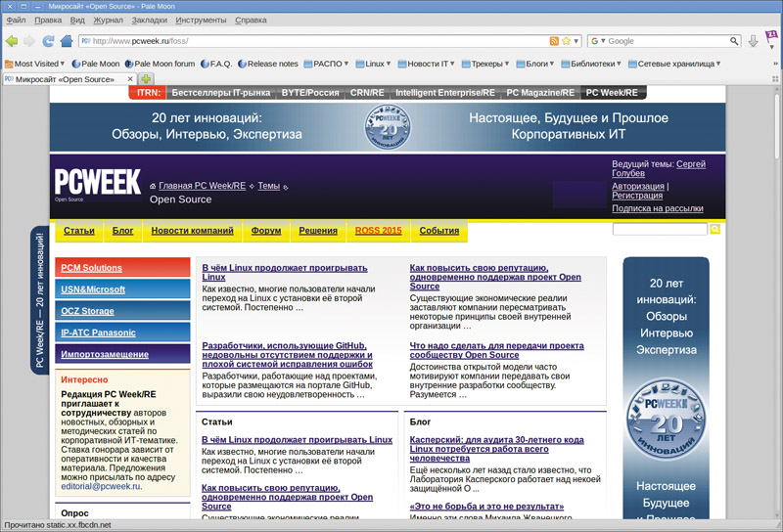Click the purple flag toolbar icon
Screen dimensions: 783x532
point(771,37)
